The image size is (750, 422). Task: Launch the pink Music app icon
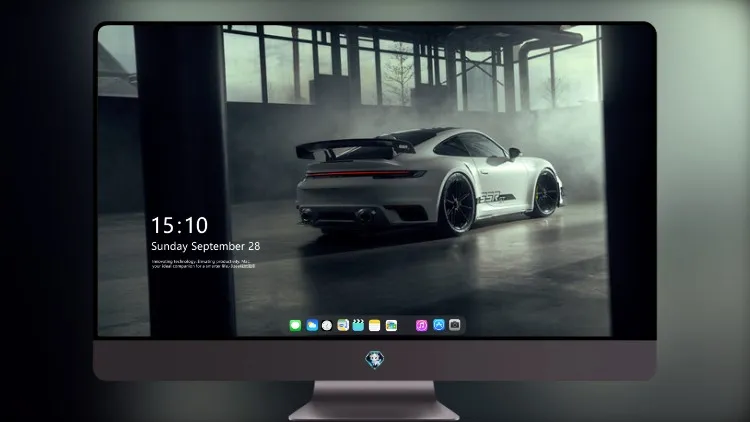pos(421,326)
